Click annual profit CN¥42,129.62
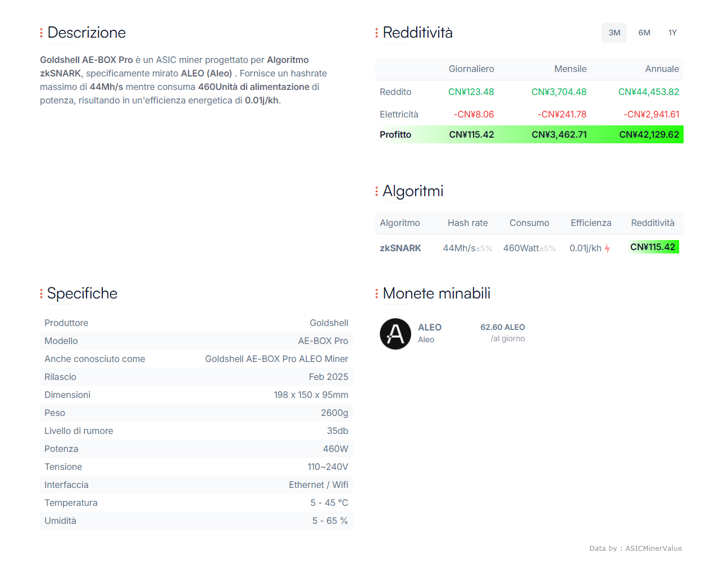Image resolution: width=728 pixels, height=584 pixels. pos(649,134)
